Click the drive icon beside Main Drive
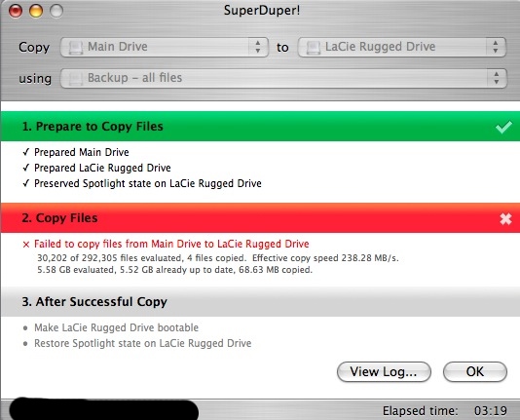 pyautogui.click(x=76, y=48)
